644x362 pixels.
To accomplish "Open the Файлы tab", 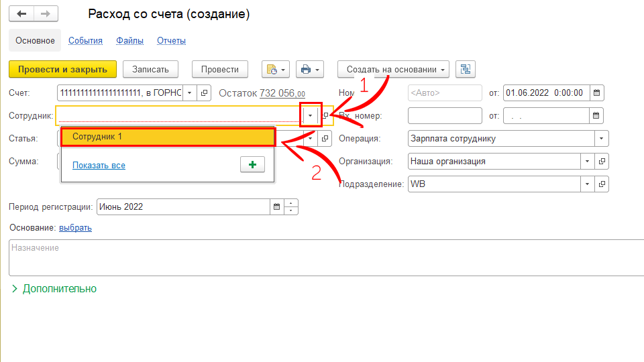I will 129,41.
